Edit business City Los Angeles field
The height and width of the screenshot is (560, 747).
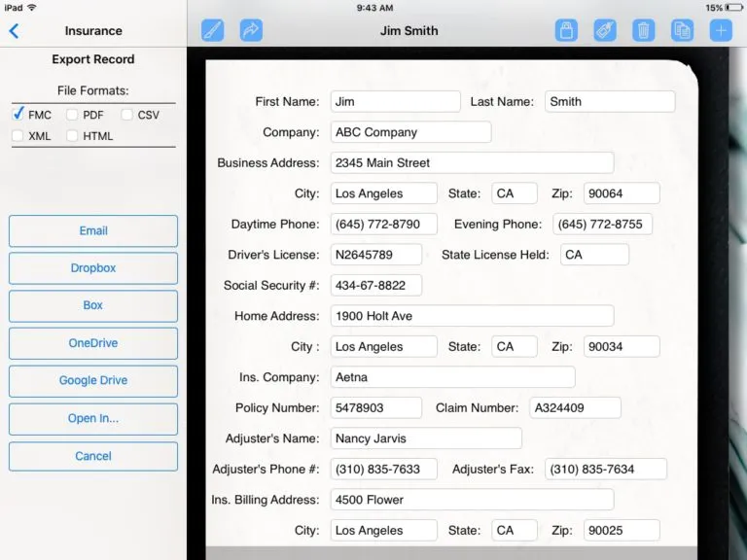pyautogui.click(x=383, y=193)
